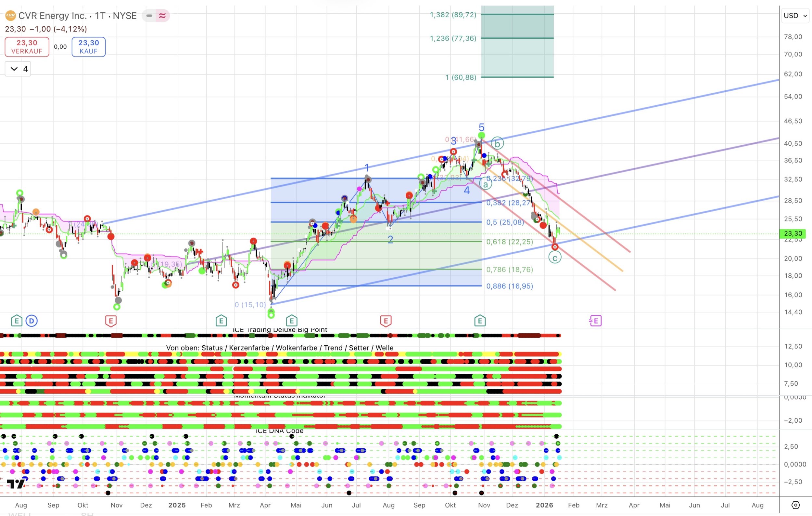Click the blue D dividend marker
The width and height of the screenshot is (812, 516).
coord(32,321)
